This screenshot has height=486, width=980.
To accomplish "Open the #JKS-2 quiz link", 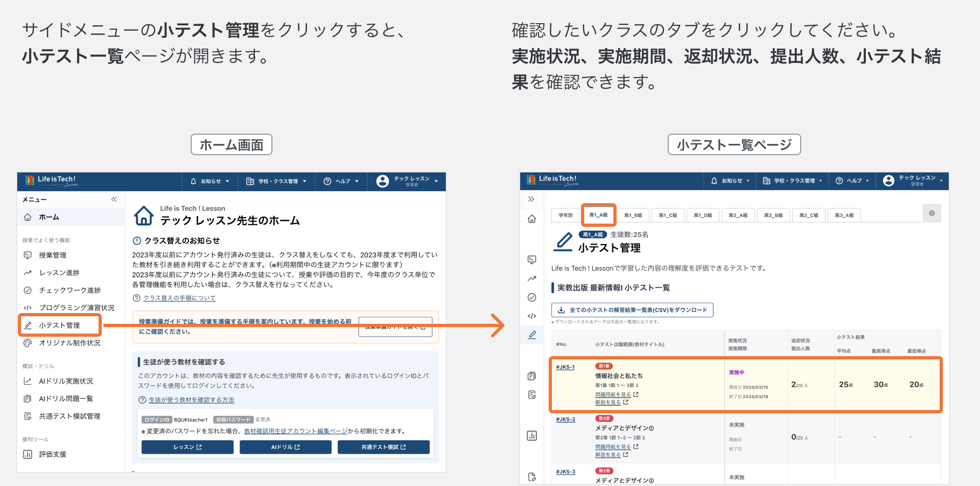I will click(x=565, y=419).
